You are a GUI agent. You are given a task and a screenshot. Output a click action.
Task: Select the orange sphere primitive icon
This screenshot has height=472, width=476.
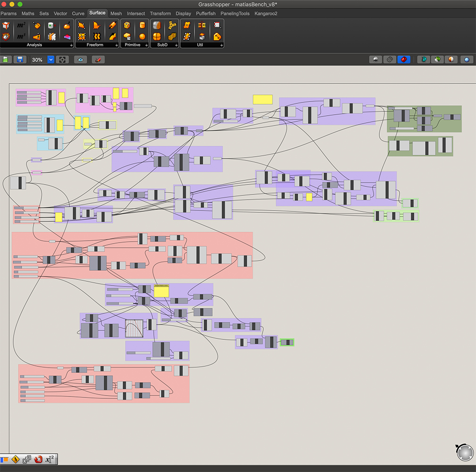tap(142, 36)
